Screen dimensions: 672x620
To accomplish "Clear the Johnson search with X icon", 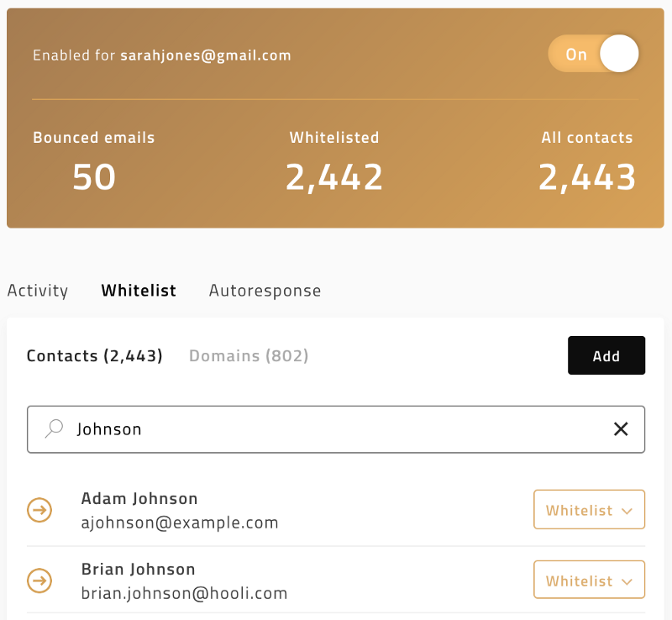I will (621, 428).
